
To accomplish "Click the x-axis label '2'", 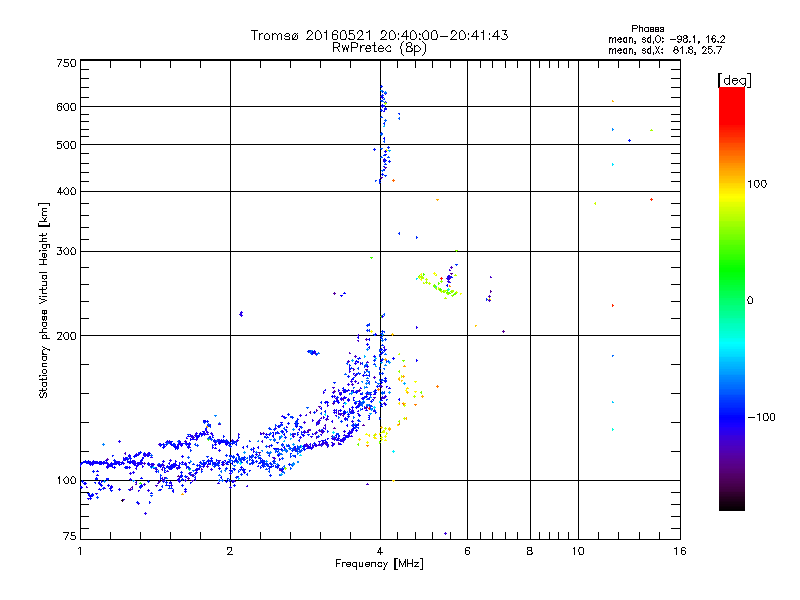I will coord(230,551).
